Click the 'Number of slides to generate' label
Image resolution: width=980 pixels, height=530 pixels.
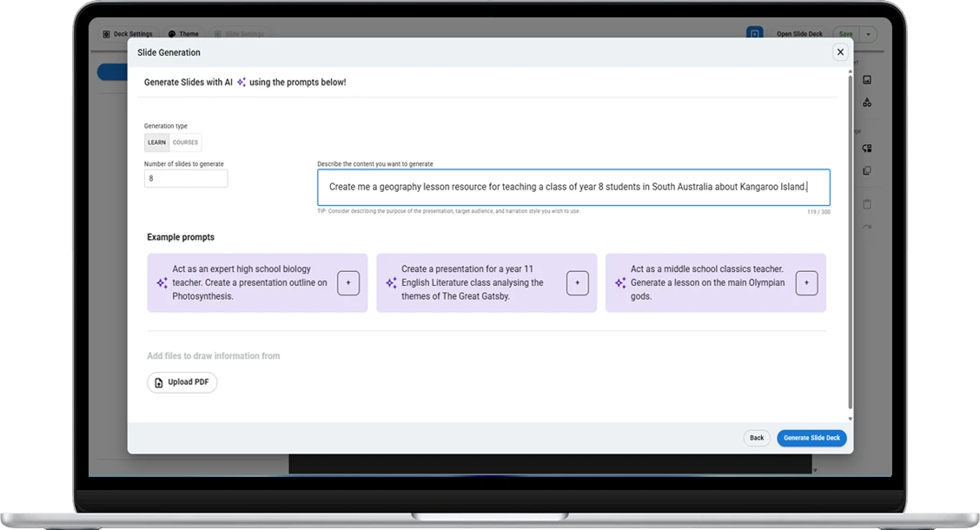pyautogui.click(x=184, y=163)
